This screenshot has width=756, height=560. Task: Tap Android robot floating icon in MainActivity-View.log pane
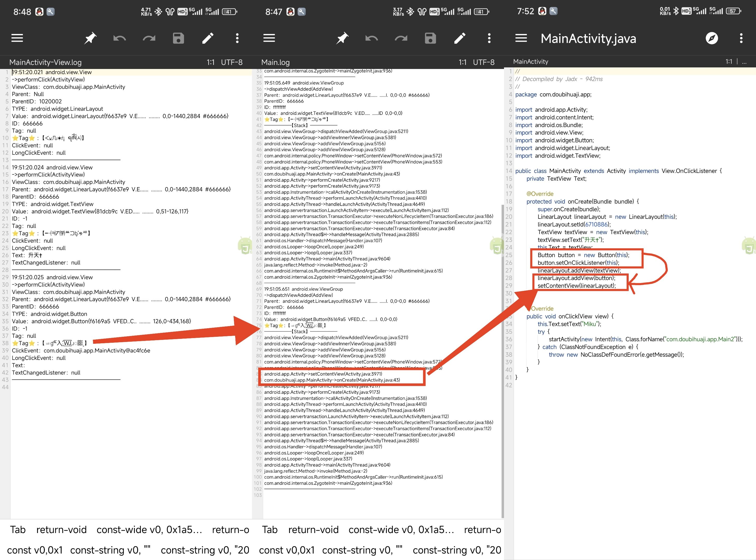245,246
